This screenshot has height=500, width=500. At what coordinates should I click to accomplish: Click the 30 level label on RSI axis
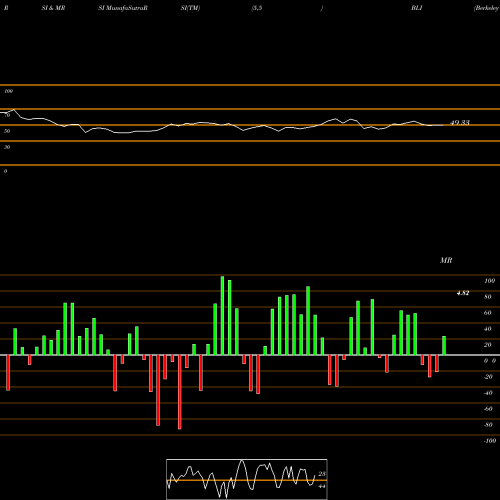7,147
